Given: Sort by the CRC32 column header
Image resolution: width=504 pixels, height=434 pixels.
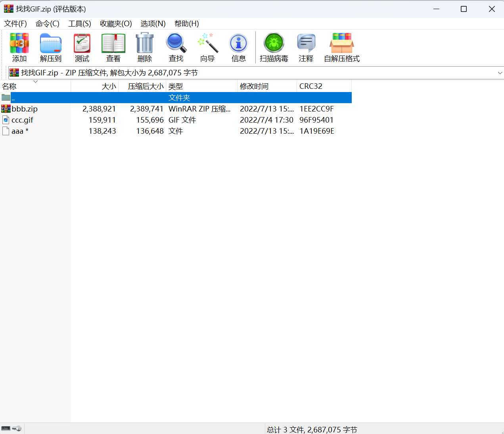Looking at the screenshot, I should (324, 86).
